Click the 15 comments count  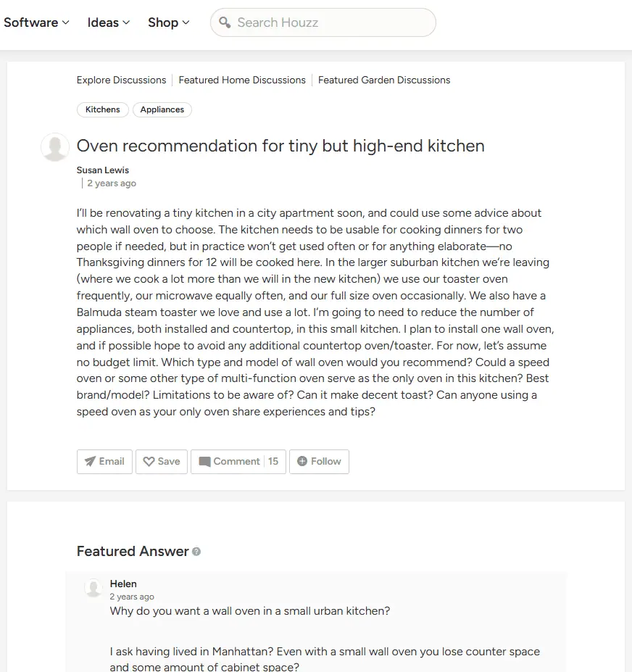273,462
